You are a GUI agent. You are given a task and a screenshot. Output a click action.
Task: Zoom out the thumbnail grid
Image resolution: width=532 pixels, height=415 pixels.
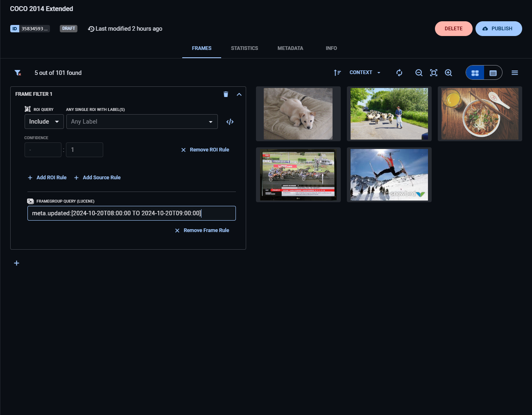[419, 73]
